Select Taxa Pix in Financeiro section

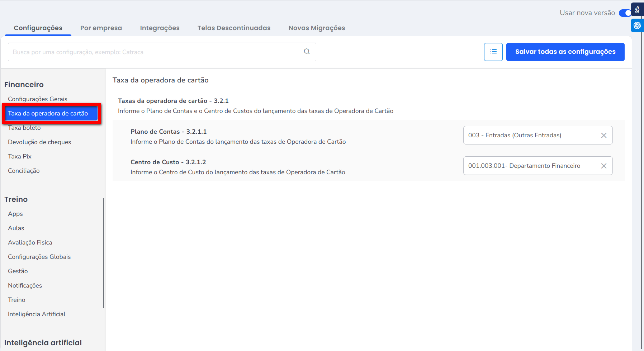click(x=20, y=156)
